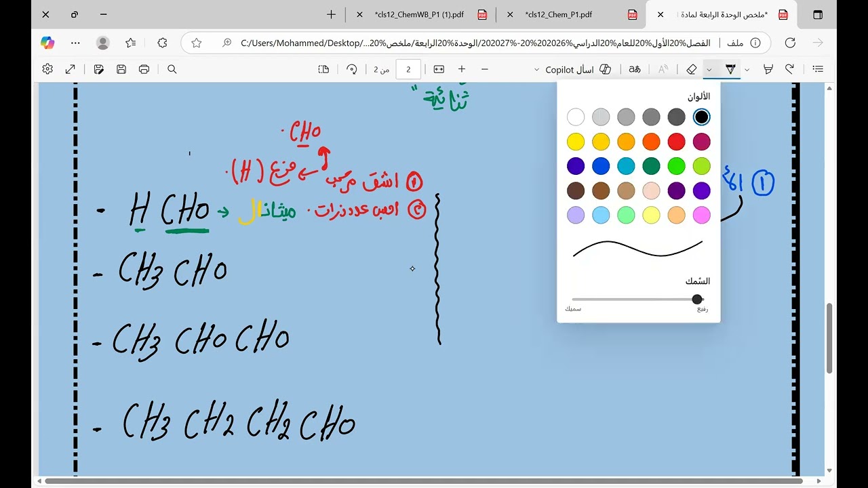This screenshot has width=868, height=488.
Task: Open the find-in-PDF search icon
Action: coord(172,69)
